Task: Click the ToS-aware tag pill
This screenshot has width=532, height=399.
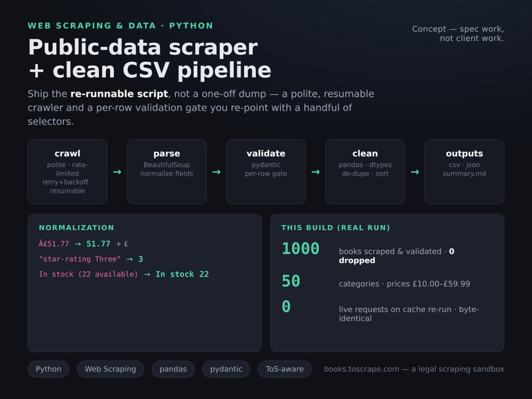Action: click(x=284, y=369)
